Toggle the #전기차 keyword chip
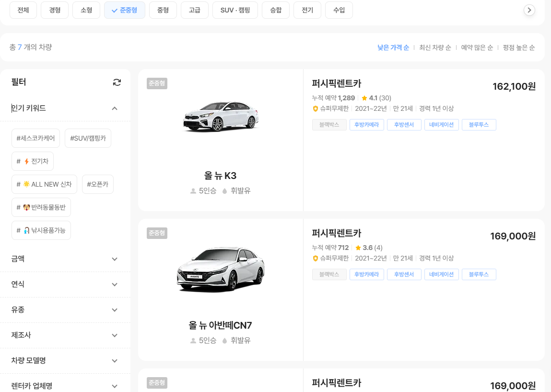The width and height of the screenshot is (551, 392). click(33, 161)
